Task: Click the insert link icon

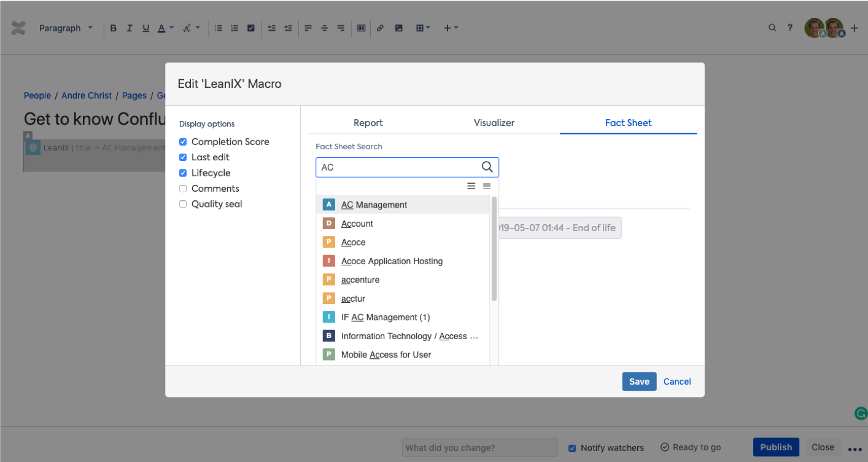Action: coord(380,28)
